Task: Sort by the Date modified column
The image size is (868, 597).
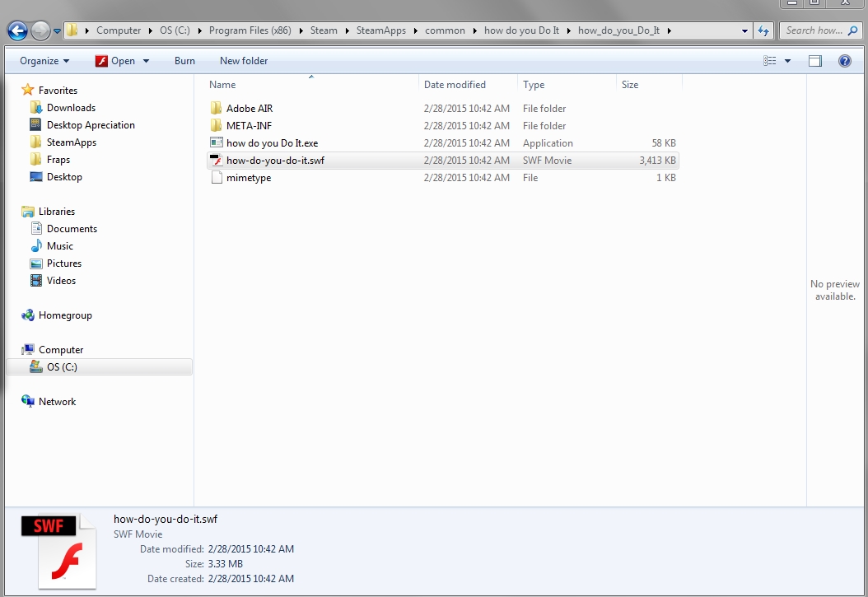Action: 468,85
